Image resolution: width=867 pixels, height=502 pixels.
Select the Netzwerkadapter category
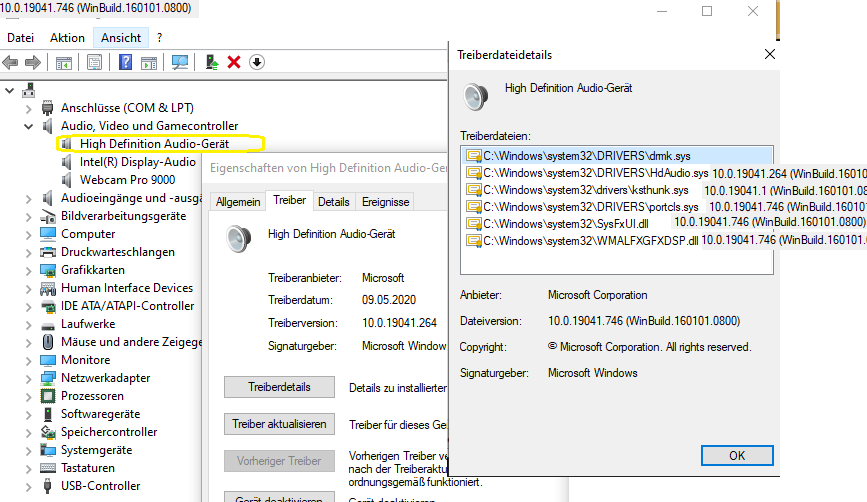point(106,378)
